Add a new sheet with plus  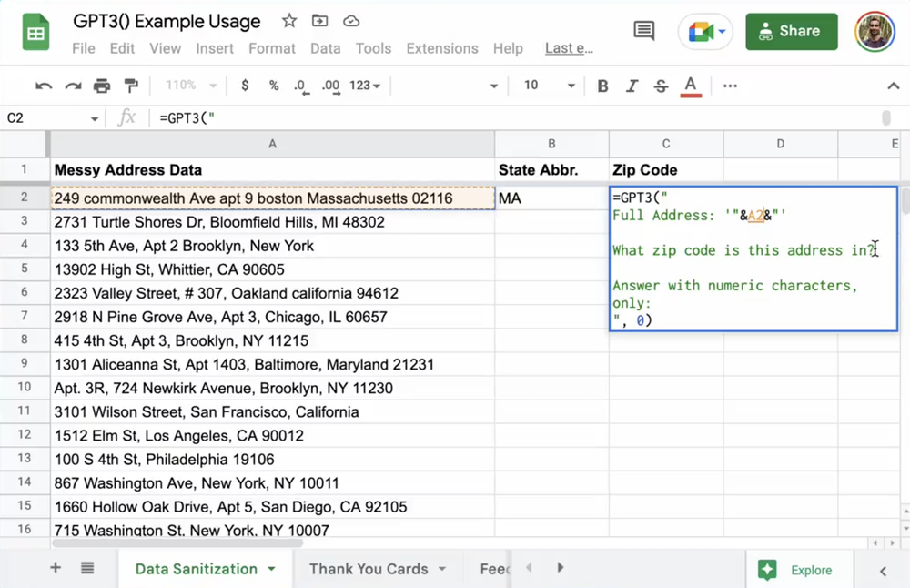[x=56, y=568]
